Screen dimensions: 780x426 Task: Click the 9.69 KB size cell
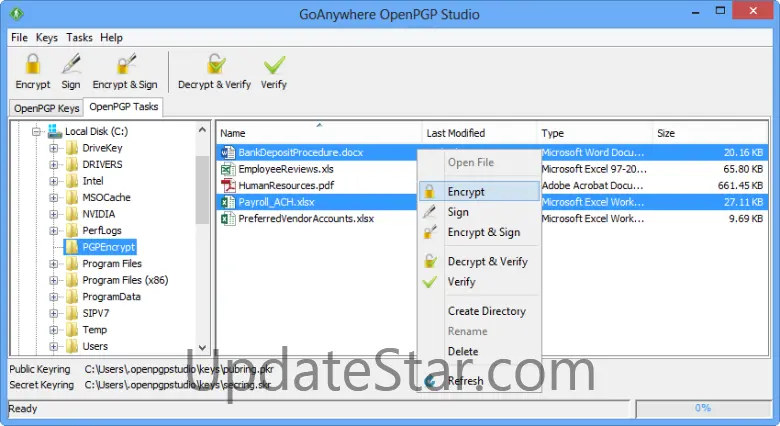(x=746, y=218)
